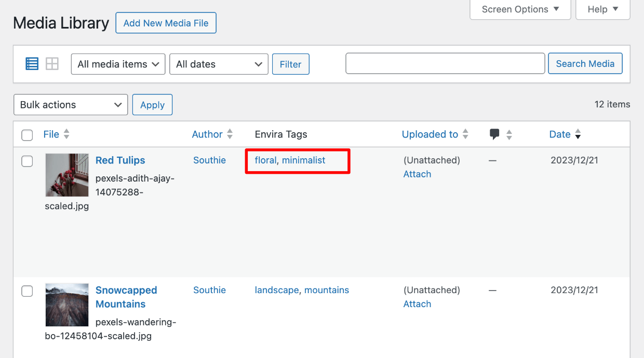Click sort arrows beside comments column
Image resolution: width=644 pixels, height=358 pixels.
click(509, 134)
